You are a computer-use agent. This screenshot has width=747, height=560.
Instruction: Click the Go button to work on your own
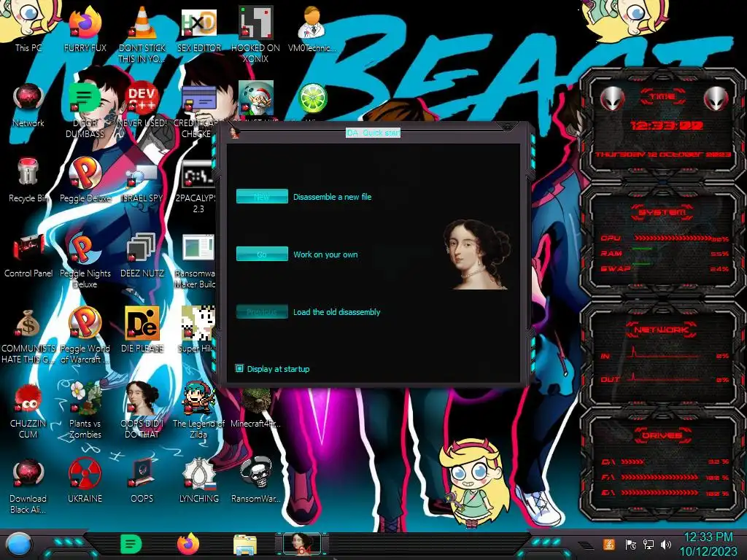[x=262, y=254]
